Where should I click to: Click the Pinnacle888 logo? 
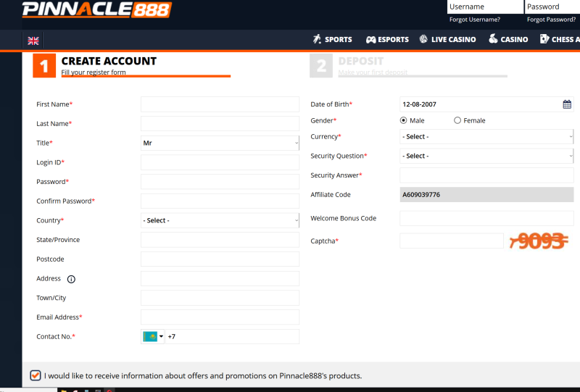[x=96, y=9]
